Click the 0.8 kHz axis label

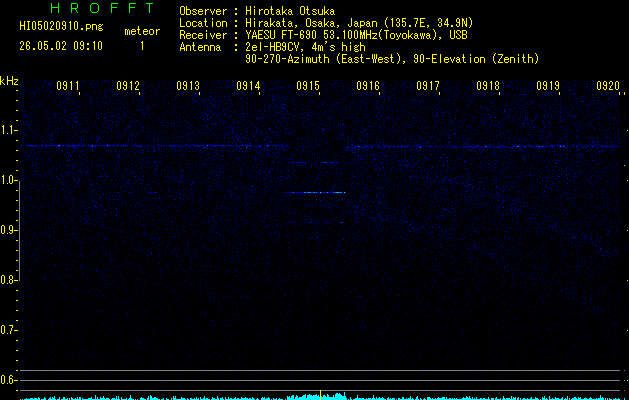pos(8,280)
